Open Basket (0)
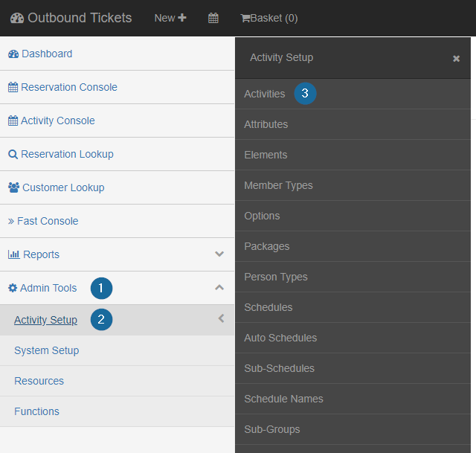This screenshot has width=476, height=453. click(269, 18)
